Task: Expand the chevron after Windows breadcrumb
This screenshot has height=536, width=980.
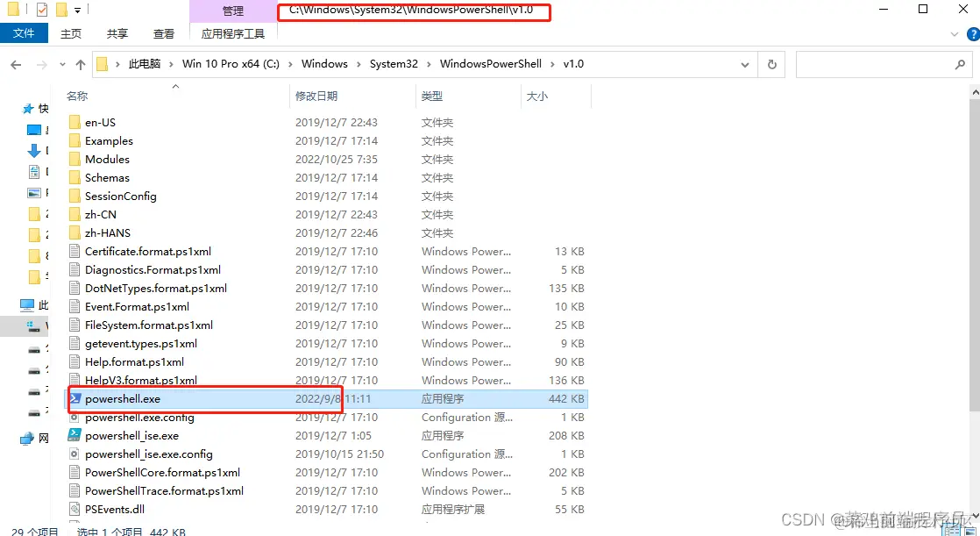Action: 359,64
